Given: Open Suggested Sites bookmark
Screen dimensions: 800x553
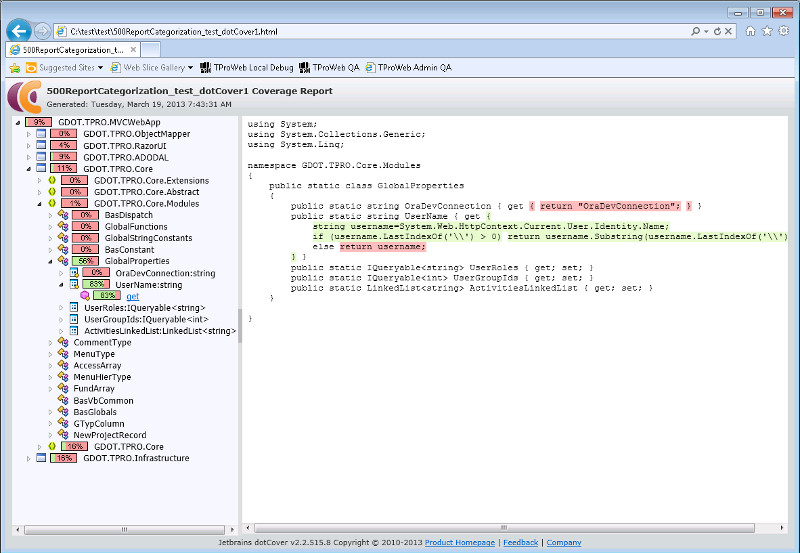Looking at the screenshot, I should (64, 67).
